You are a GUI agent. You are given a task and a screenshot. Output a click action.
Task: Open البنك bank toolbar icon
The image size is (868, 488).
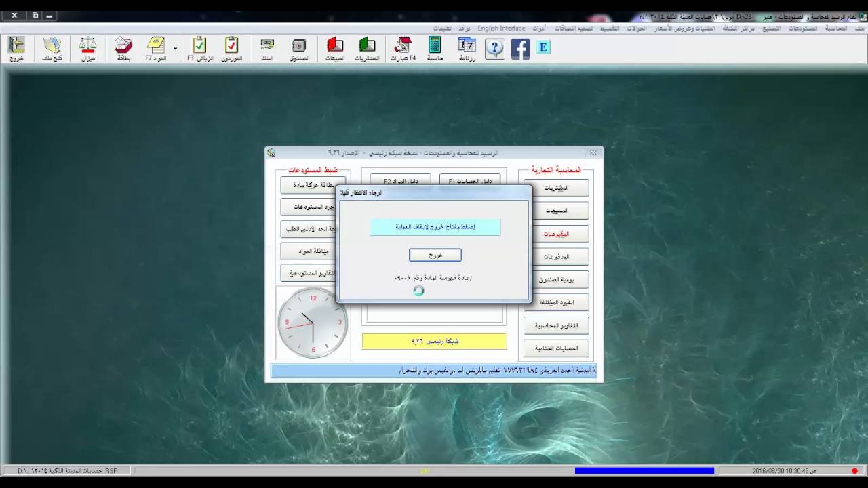click(267, 49)
